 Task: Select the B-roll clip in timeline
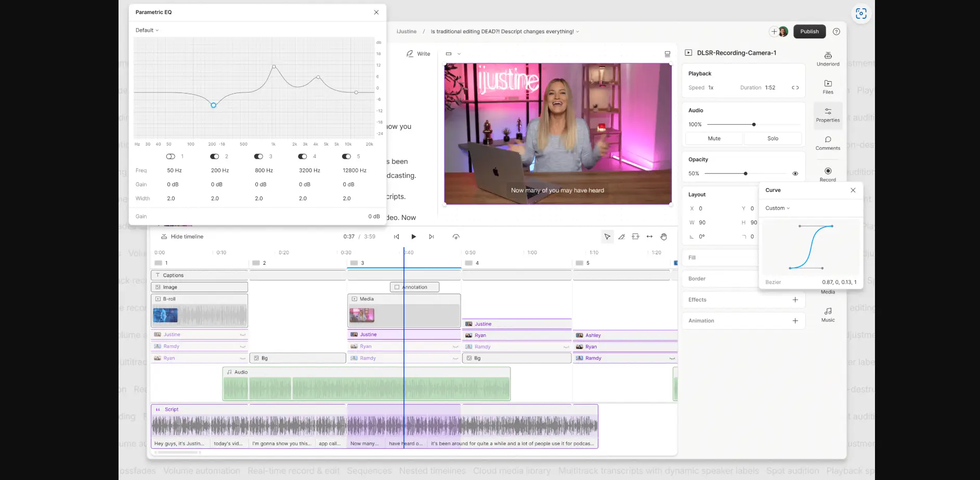tap(200, 310)
